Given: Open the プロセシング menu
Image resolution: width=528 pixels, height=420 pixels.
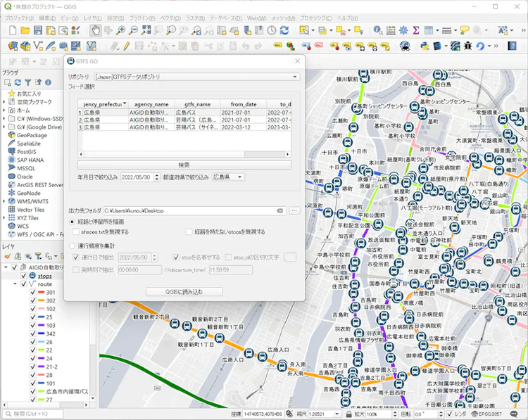Looking at the screenshot, I should [x=316, y=18].
